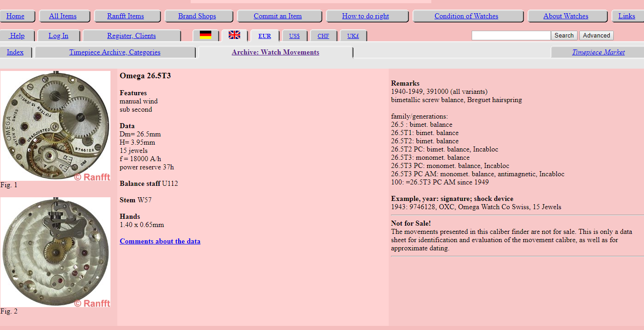Enlarge Fig. 1 movement photo
This screenshot has width=644, height=330.
click(55, 126)
